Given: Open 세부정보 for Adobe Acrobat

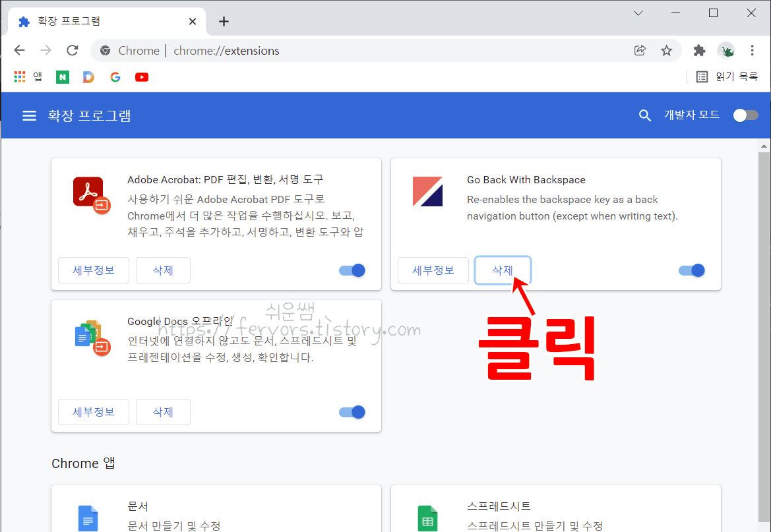Looking at the screenshot, I should point(94,270).
